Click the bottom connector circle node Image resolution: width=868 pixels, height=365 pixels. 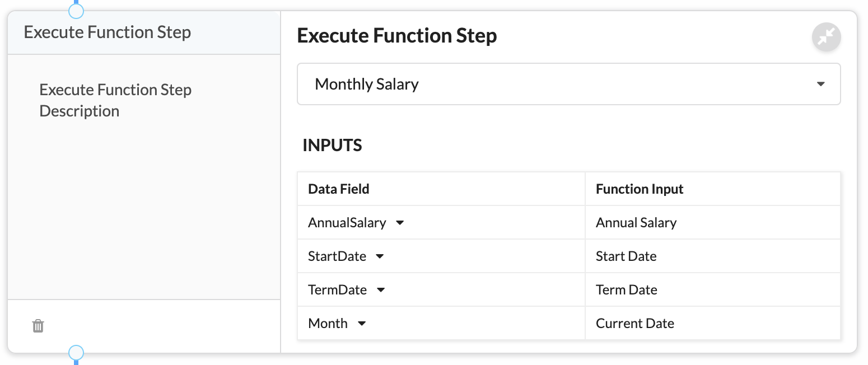(x=76, y=353)
